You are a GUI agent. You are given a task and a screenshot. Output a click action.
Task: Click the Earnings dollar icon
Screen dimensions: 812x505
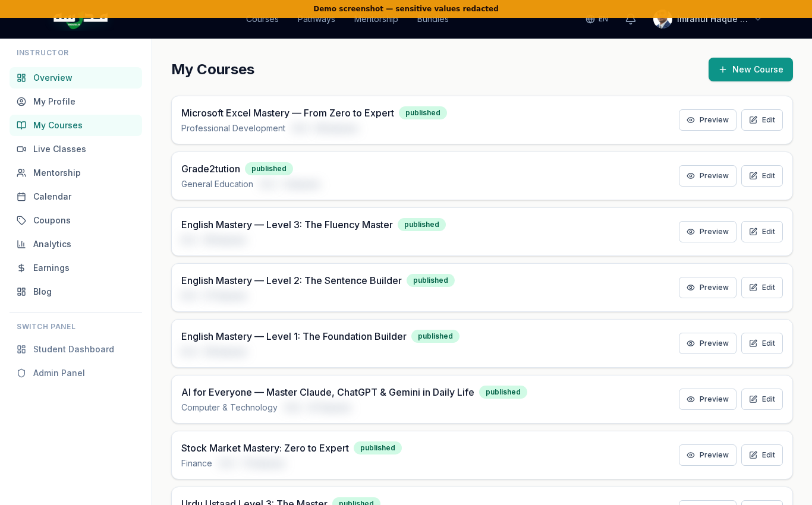pos(21,268)
